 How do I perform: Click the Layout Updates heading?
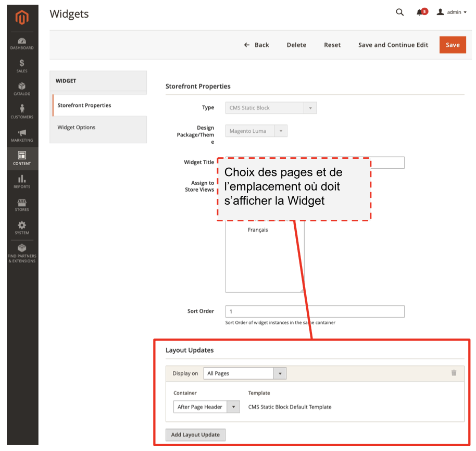click(x=190, y=350)
